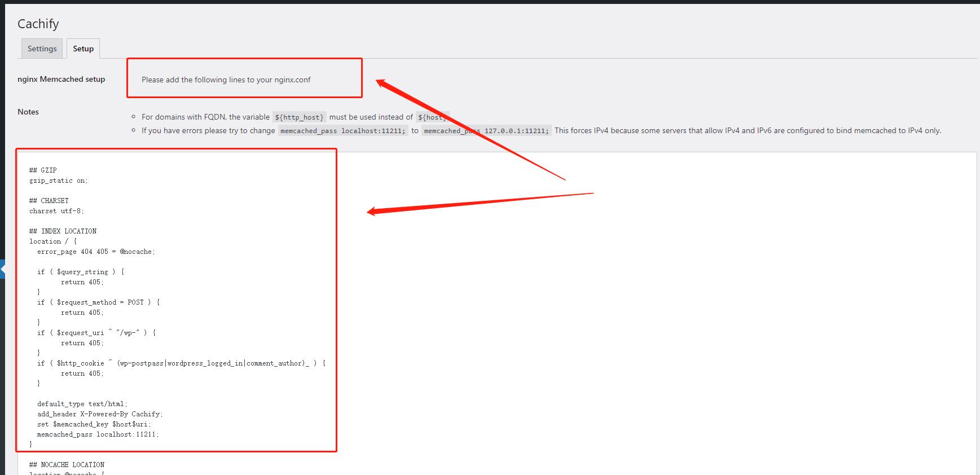
Task: Click the IPv4 explanation note sentence
Action: (x=748, y=130)
